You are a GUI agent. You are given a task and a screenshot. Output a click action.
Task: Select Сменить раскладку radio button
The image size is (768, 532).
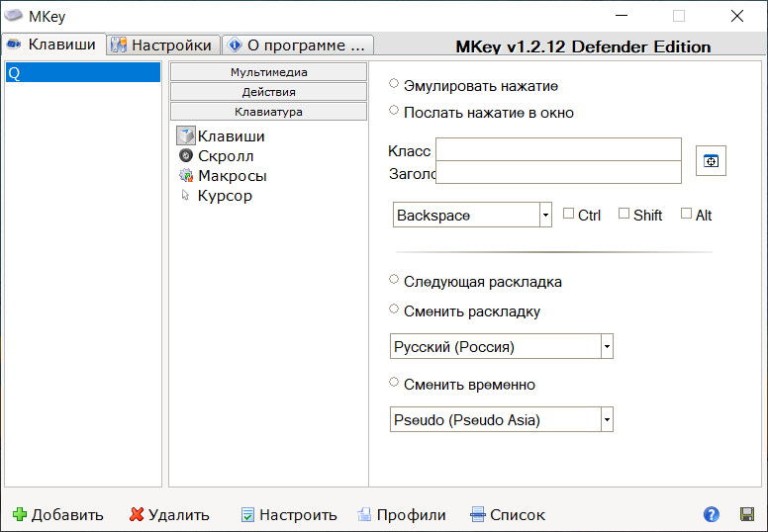[x=394, y=309]
